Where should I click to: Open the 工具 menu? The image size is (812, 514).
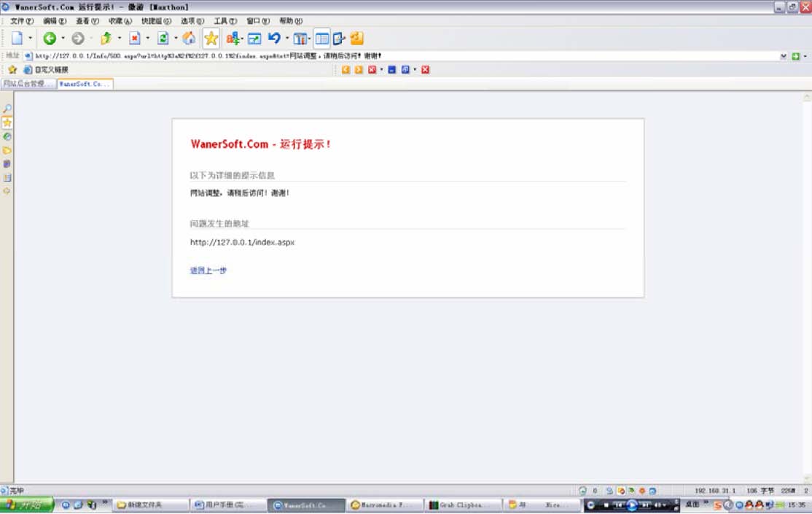click(225, 21)
